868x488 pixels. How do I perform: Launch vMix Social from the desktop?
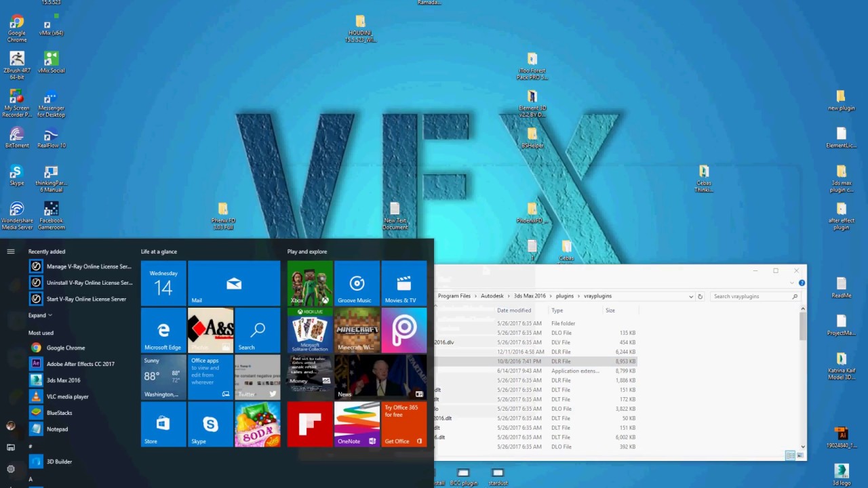click(51, 64)
